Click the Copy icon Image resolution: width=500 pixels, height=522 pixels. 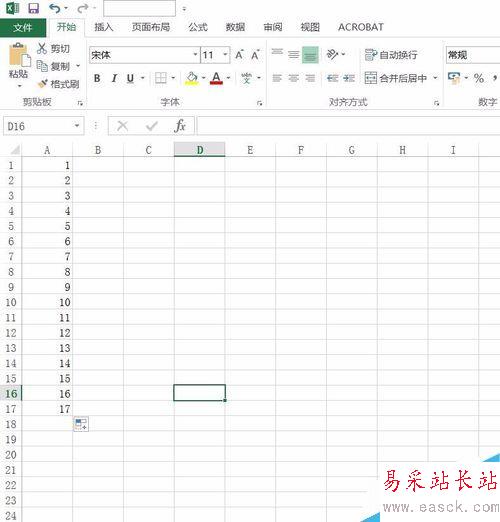42,66
